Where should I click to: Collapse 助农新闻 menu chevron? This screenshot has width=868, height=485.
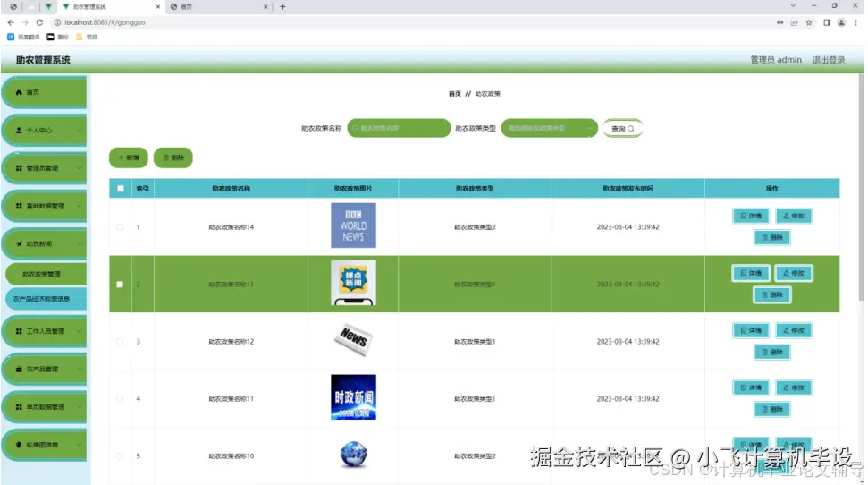coord(80,244)
